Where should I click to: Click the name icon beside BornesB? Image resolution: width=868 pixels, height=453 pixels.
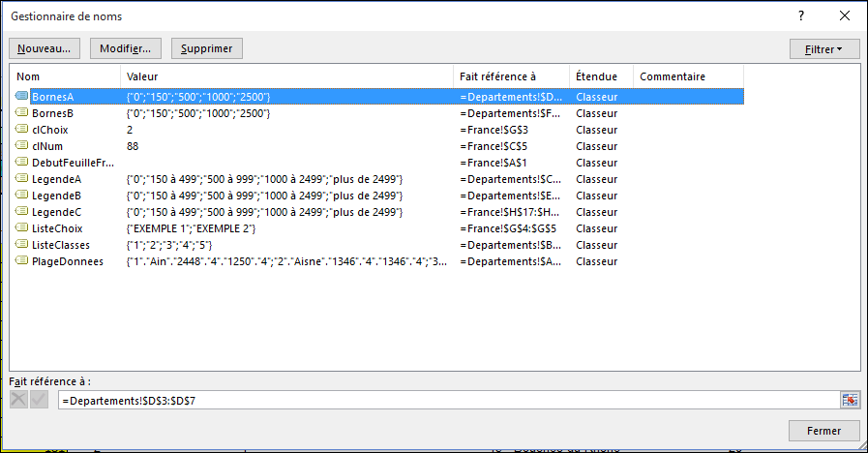coord(21,112)
